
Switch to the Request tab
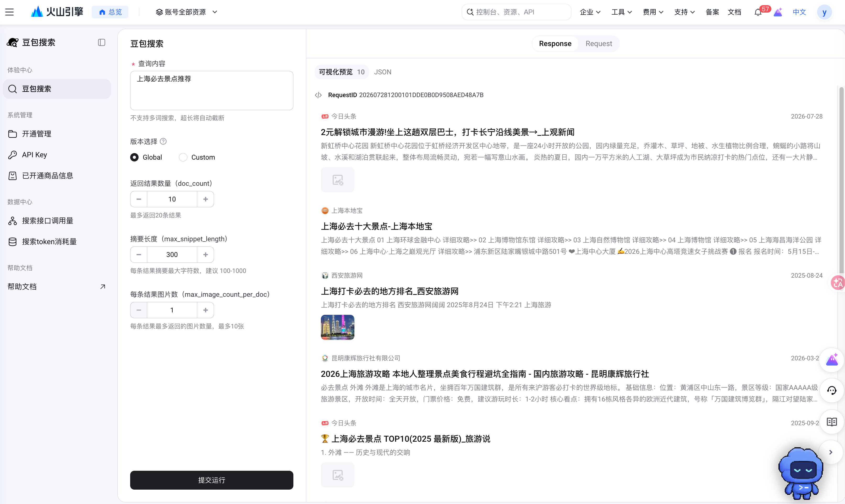coord(599,43)
